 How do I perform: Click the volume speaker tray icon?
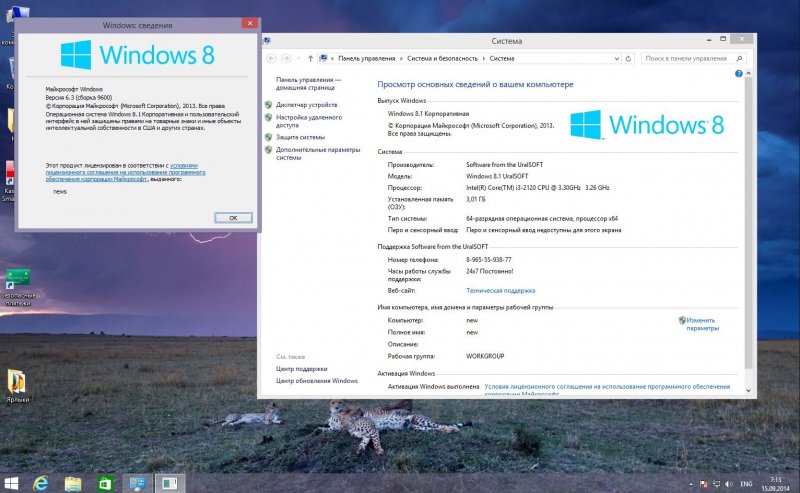click(x=729, y=483)
